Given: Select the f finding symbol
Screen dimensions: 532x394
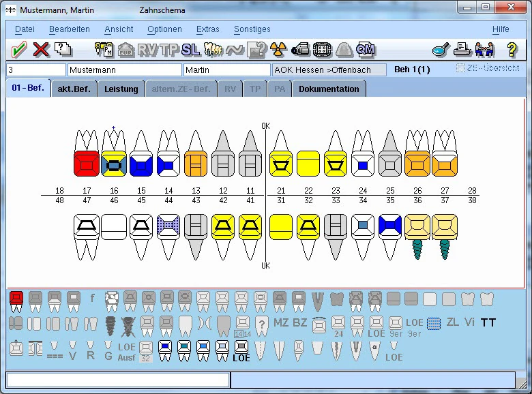Looking at the screenshot, I should [92, 299].
